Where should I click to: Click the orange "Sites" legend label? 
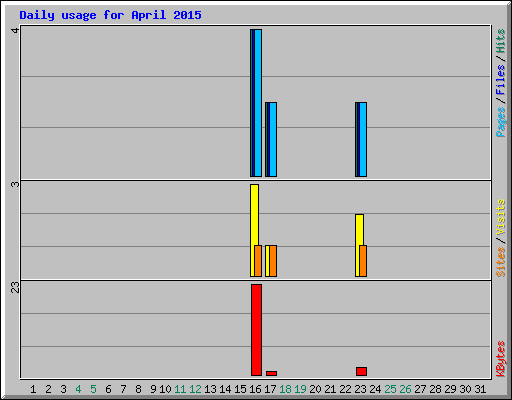point(500,262)
